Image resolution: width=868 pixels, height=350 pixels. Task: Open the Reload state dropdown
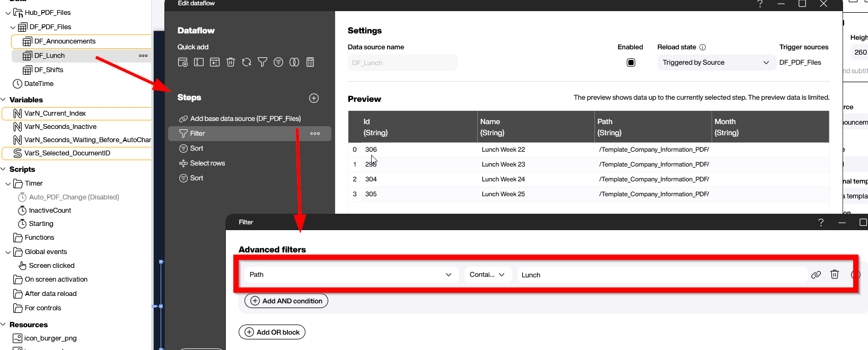(715, 63)
